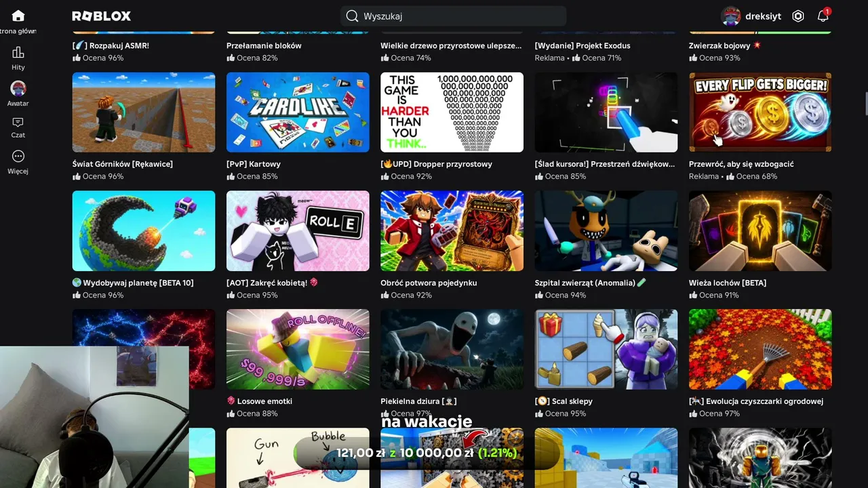Click the Roblox logo

click(x=102, y=16)
